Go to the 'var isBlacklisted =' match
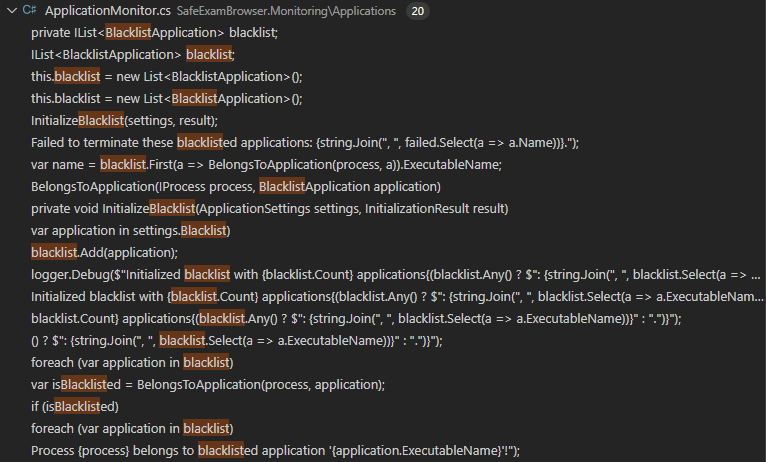This screenshot has height=462, width=766. click(208, 385)
